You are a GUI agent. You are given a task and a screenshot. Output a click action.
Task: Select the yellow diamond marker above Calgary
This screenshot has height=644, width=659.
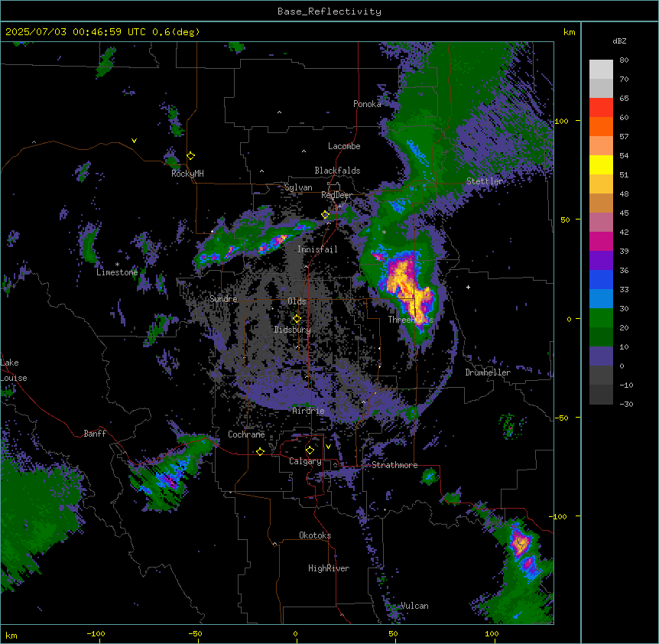click(x=310, y=450)
